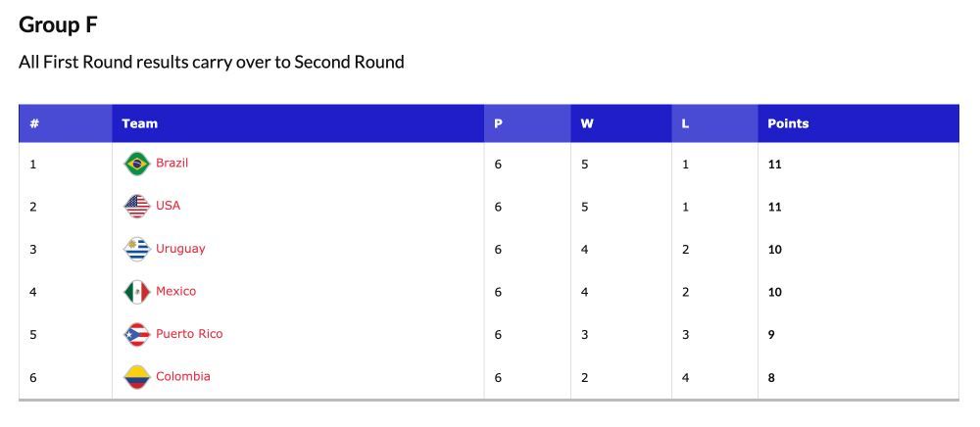Open the Brazil team link
Viewport: 980px width, 427px height.
[171, 163]
